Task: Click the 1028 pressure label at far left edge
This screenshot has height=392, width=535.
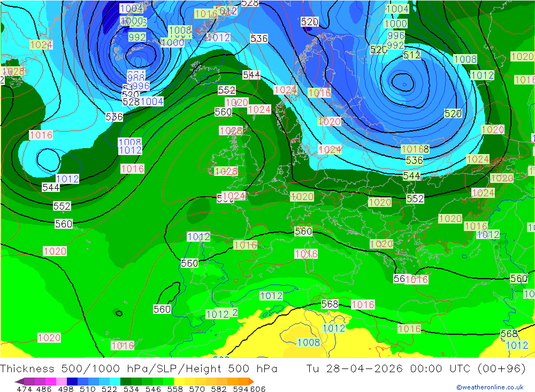Action: click(13, 71)
